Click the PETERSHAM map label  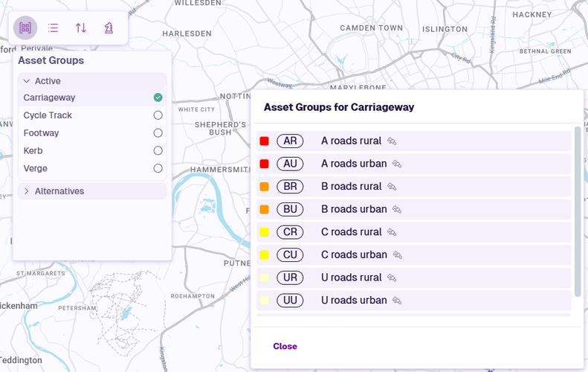77,308
